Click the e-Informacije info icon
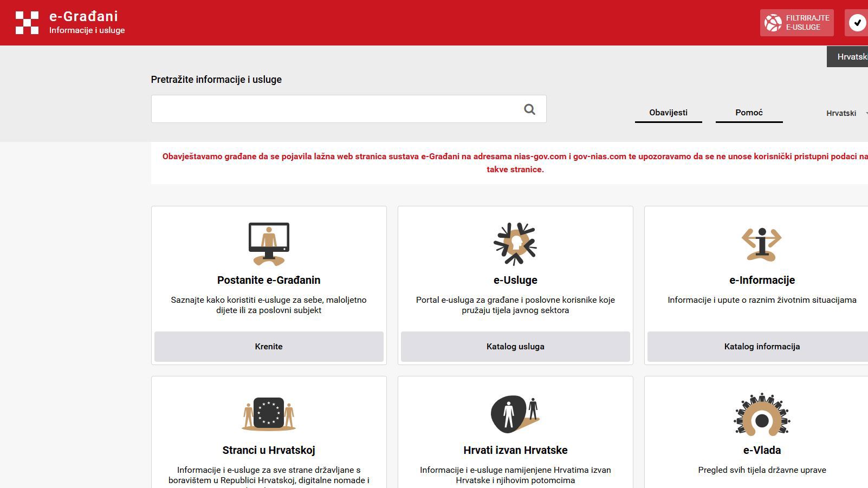The image size is (868, 488). coord(762,244)
